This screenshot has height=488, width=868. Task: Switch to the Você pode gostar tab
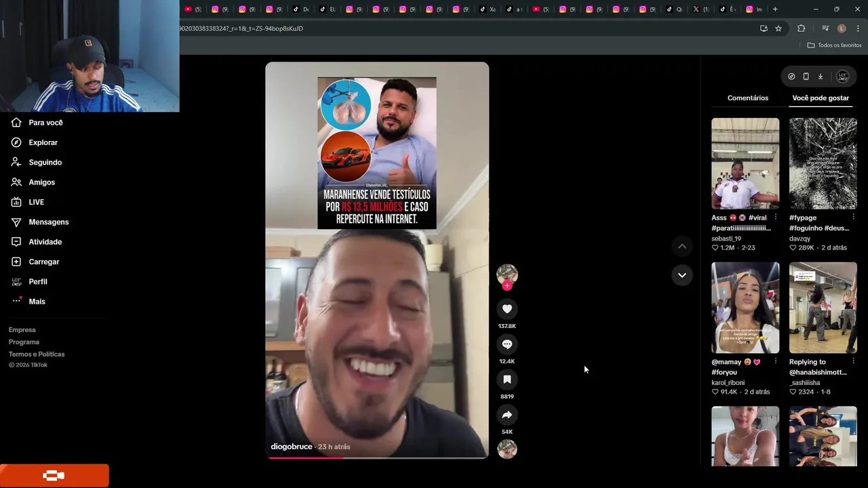pyautogui.click(x=821, y=98)
